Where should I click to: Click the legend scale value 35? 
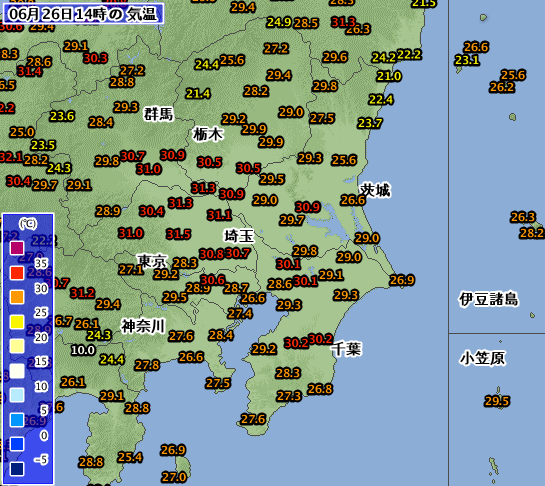pyautogui.click(x=41, y=263)
